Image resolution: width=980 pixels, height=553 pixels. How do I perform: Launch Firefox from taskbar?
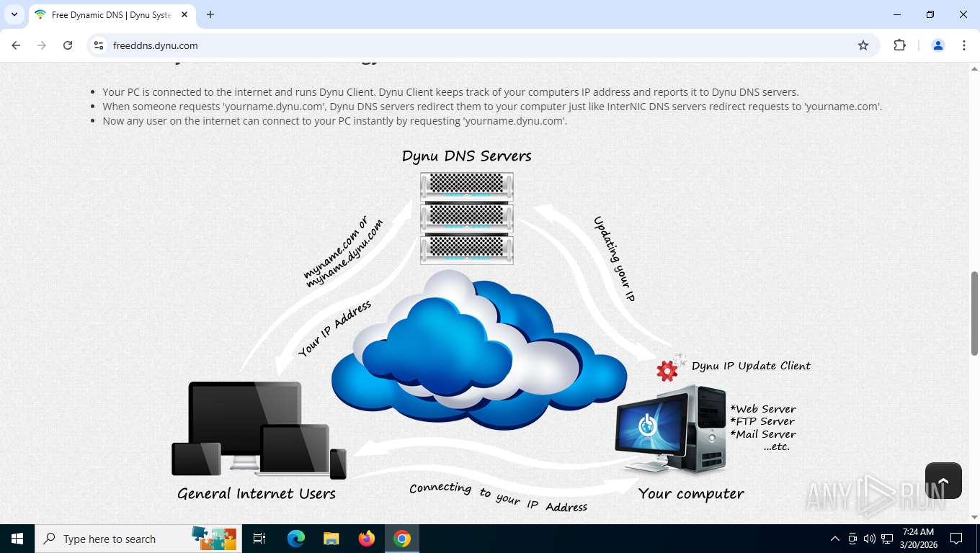coord(367,539)
